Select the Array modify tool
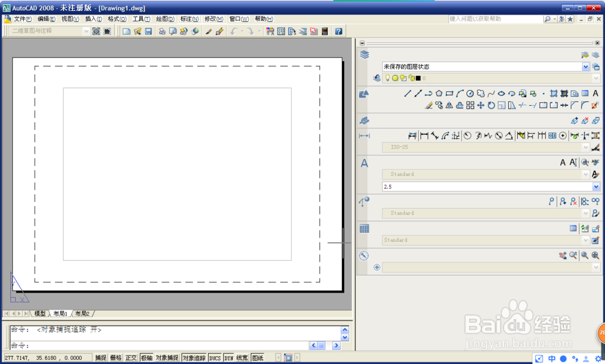The image size is (605, 364). point(470,105)
